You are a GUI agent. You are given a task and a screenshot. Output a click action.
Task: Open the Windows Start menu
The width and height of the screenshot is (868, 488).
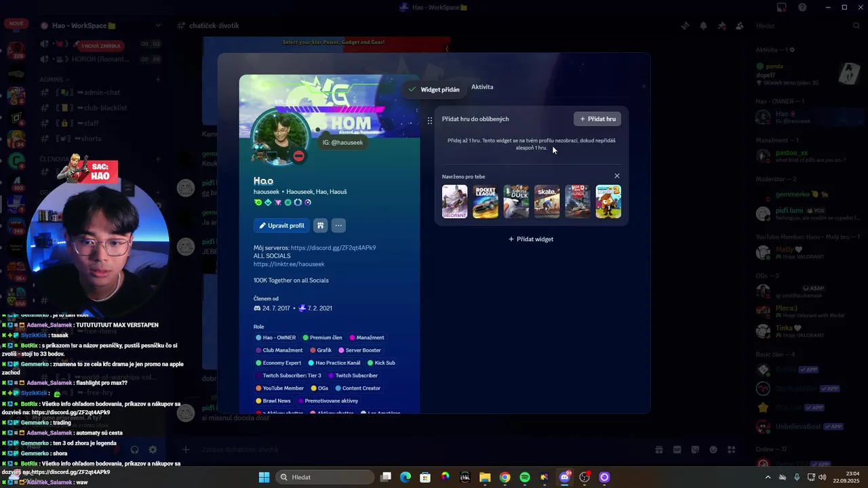pos(264,477)
